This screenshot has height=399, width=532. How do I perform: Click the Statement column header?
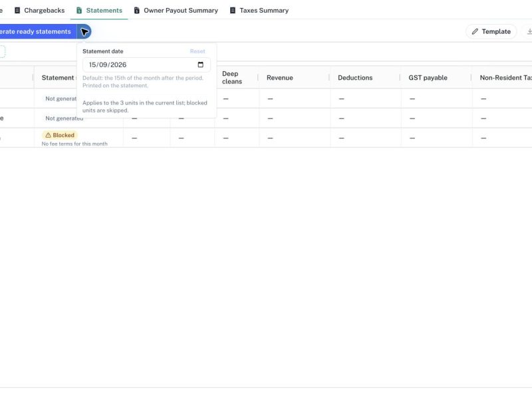(x=58, y=78)
